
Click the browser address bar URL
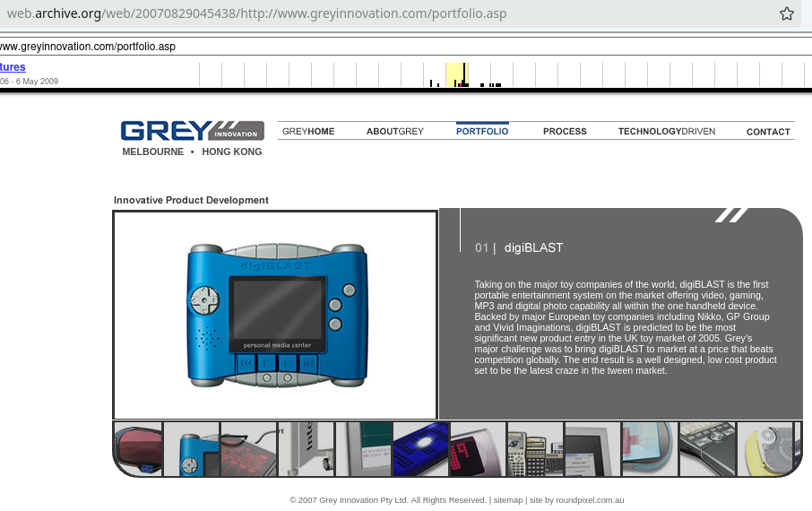point(257,13)
